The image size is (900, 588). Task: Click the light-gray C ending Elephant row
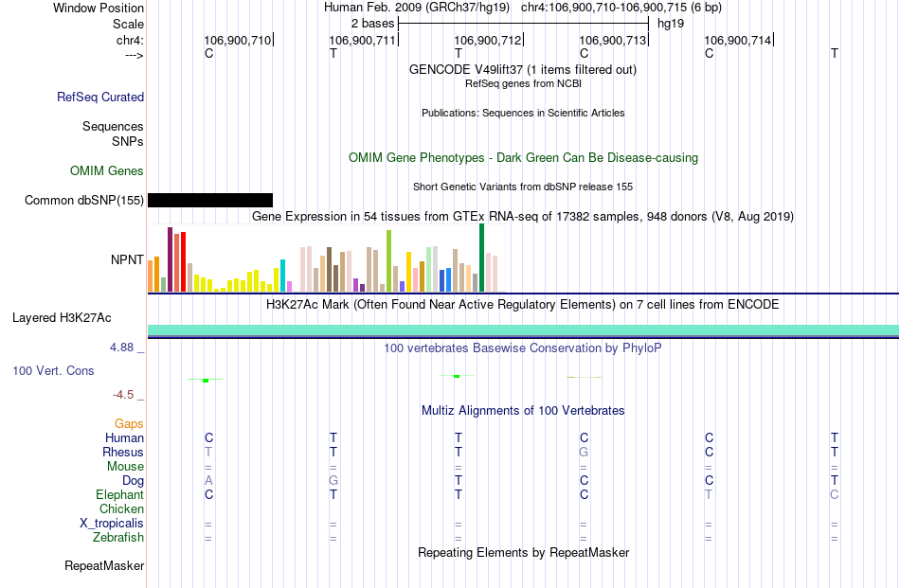tap(834, 494)
